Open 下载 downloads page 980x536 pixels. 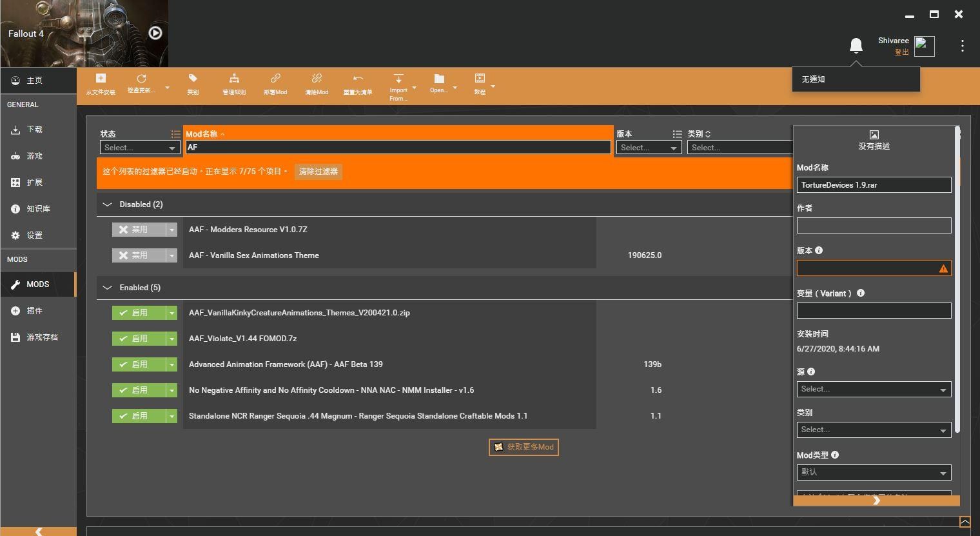point(38,130)
